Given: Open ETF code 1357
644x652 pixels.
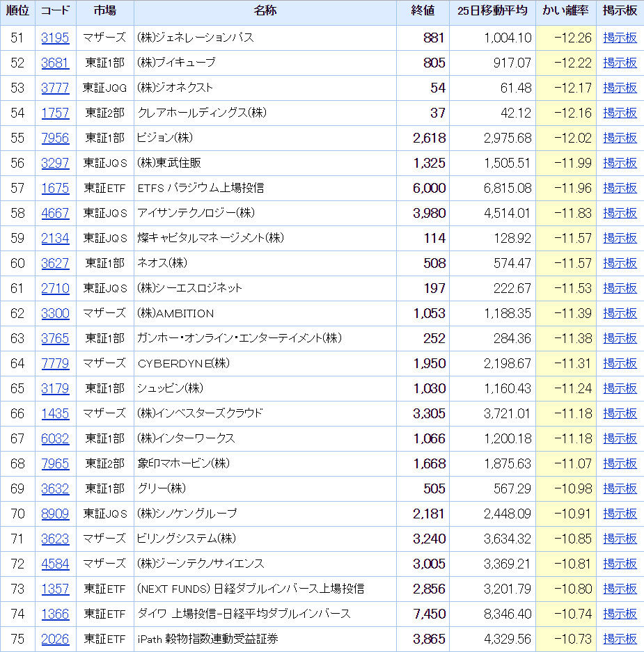Looking at the screenshot, I should click(x=55, y=589).
